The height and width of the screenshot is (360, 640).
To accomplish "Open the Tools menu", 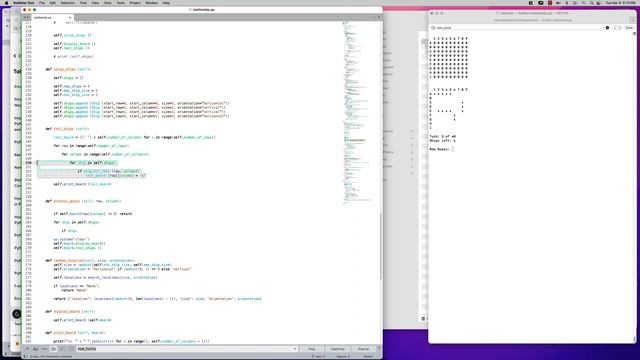I will pos(120,3).
